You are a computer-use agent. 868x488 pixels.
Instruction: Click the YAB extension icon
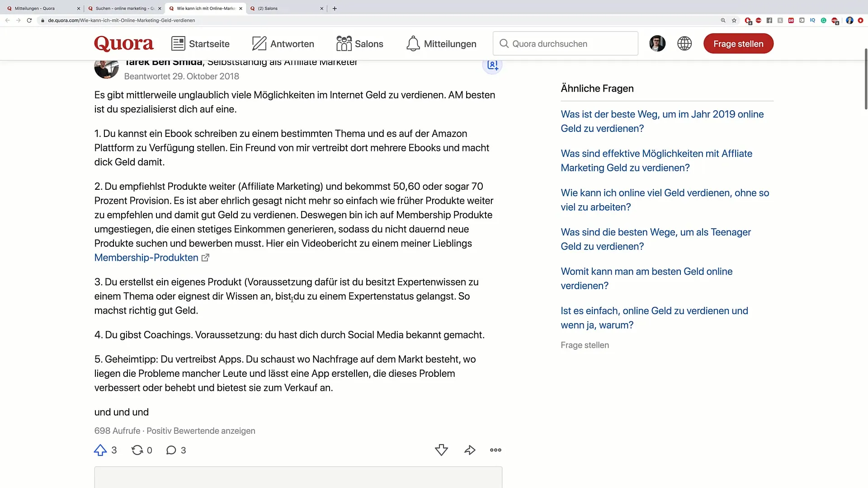coord(759,20)
